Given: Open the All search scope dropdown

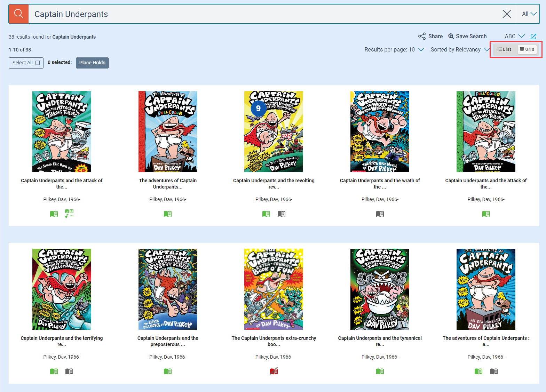Looking at the screenshot, I should point(529,14).
